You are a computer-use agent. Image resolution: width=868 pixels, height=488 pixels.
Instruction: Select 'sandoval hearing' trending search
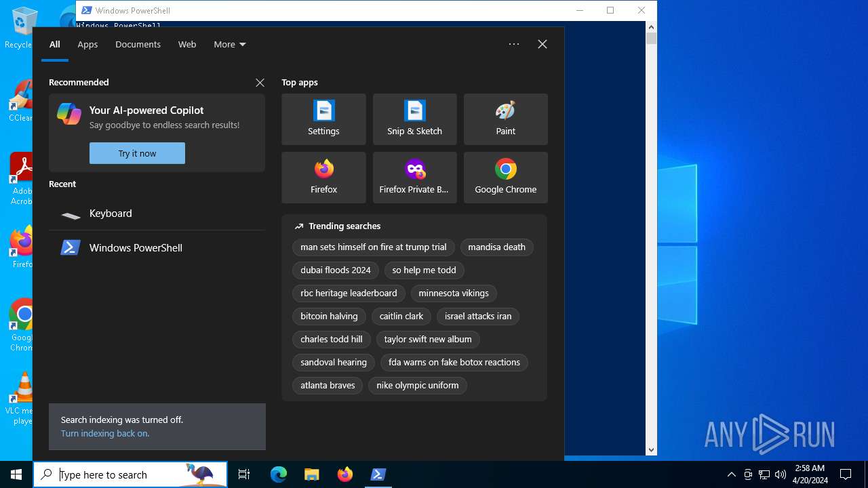[x=334, y=363]
